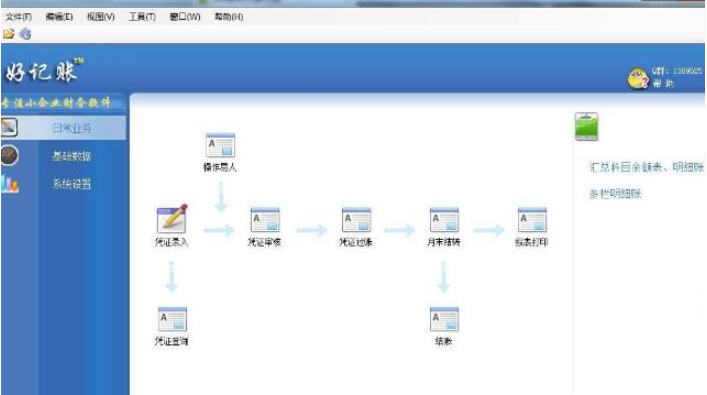Click the yellow mascot help icon
Viewport: 707px width, 395px height.
(638, 78)
